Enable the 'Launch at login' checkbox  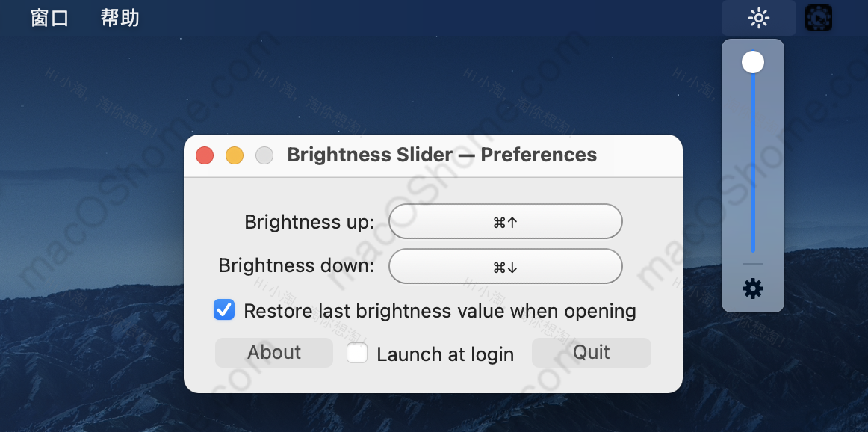tap(356, 353)
